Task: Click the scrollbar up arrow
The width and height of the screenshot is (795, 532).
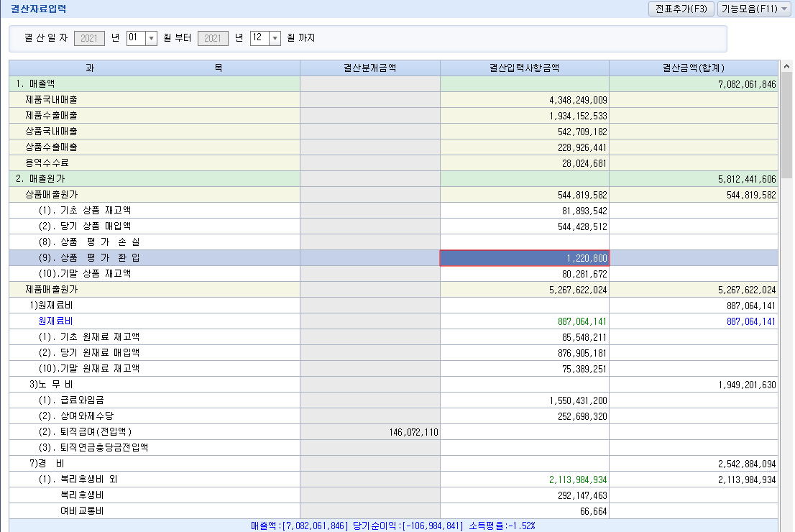Action: coord(786,67)
